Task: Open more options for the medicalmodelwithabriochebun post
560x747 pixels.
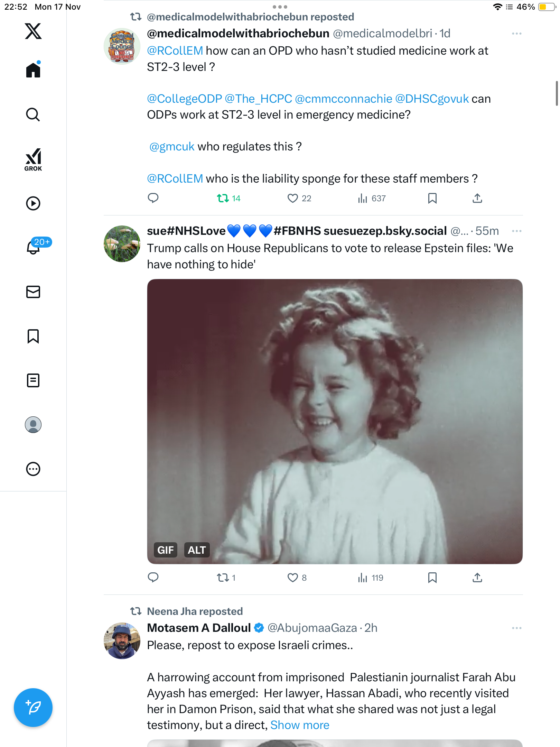Action: pos(516,34)
